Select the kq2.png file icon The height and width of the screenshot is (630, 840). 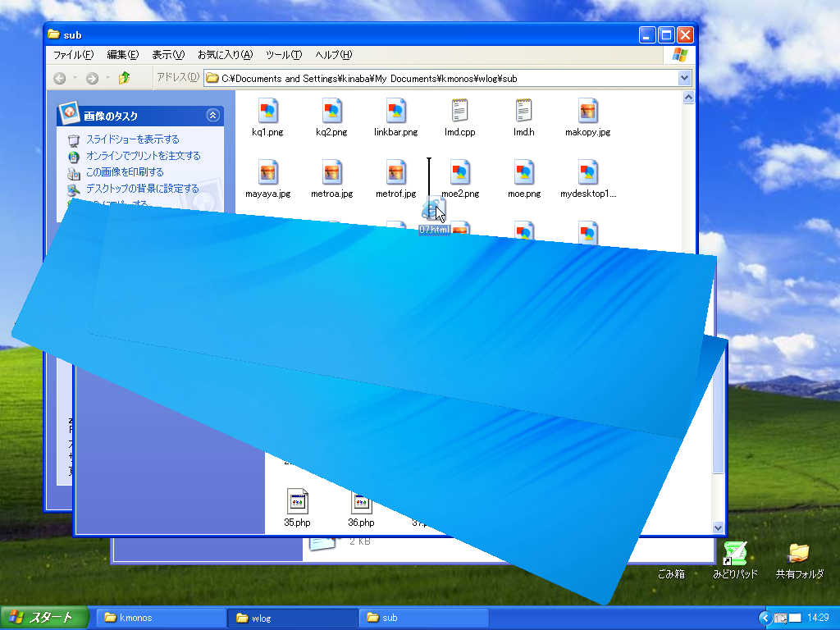[331, 111]
